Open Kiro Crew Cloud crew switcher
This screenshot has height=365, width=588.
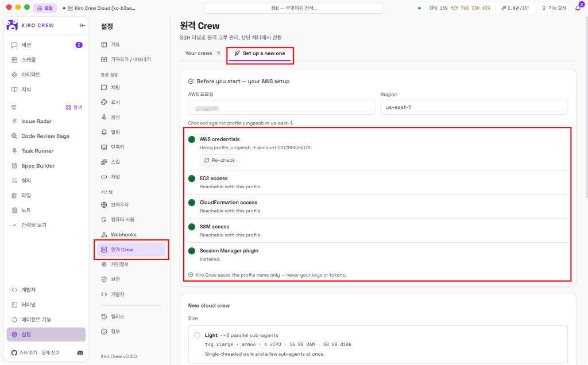99,8
